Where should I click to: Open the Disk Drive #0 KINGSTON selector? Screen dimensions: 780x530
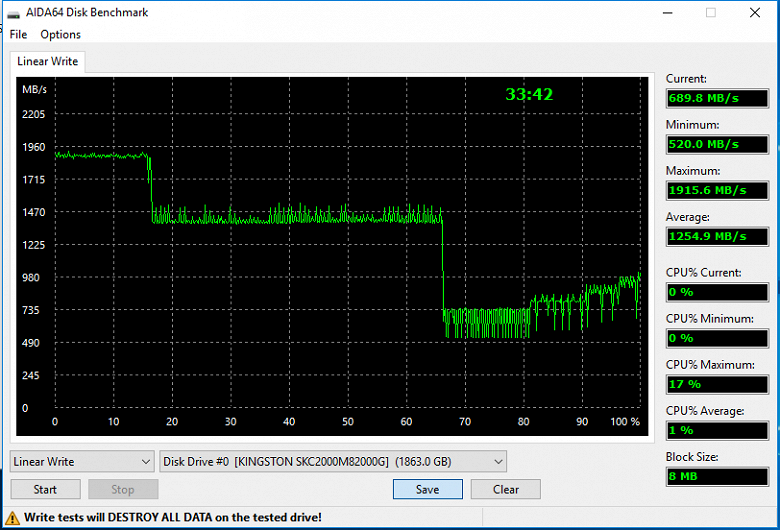click(333, 462)
